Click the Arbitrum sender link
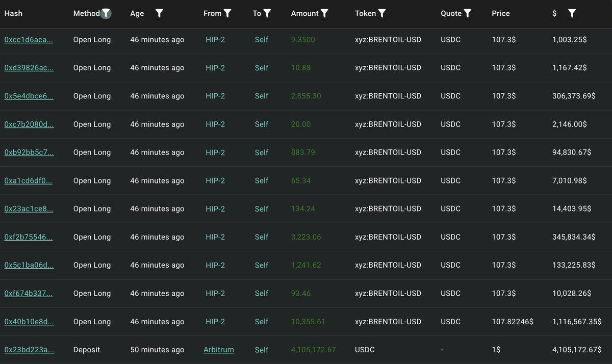The height and width of the screenshot is (364, 612). pos(219,350)
